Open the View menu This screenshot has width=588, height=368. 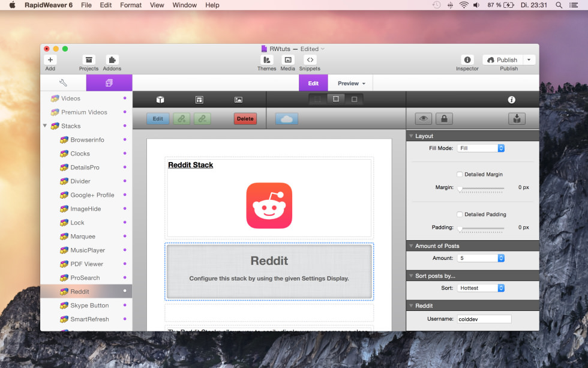(157, 5)
